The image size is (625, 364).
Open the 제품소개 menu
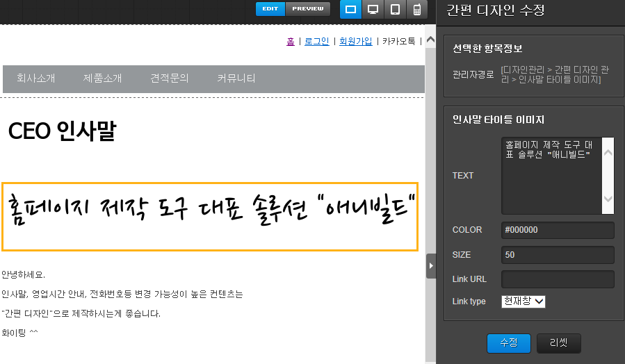(x=102, y=78)
